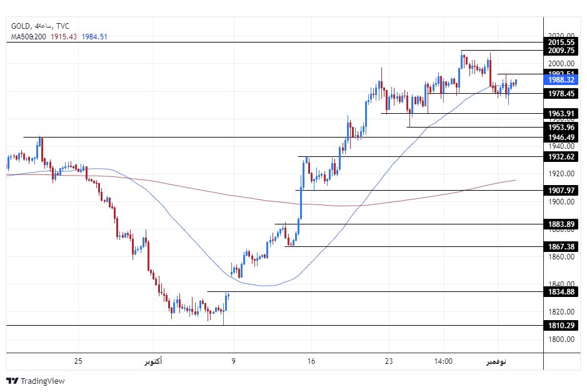Select the 2015.55 price level label
The image size is (587, 392).
click(x=561, y=43)
